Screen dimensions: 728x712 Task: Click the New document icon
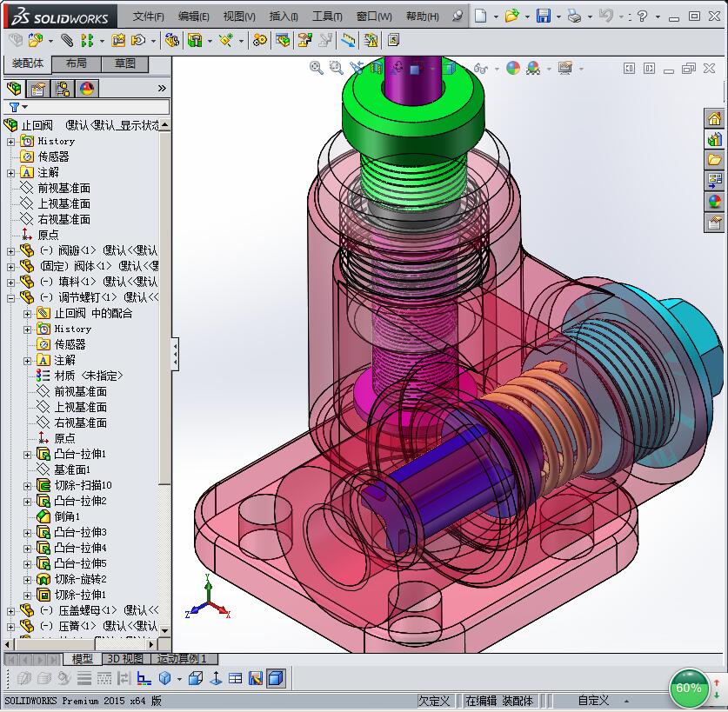[481, 17]
